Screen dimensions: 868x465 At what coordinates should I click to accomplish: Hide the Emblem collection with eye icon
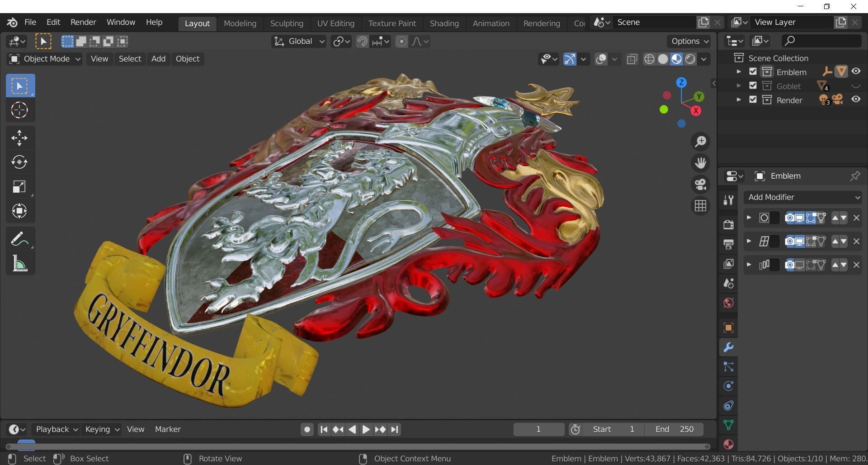pyautogui.click(x=856, y=71)
